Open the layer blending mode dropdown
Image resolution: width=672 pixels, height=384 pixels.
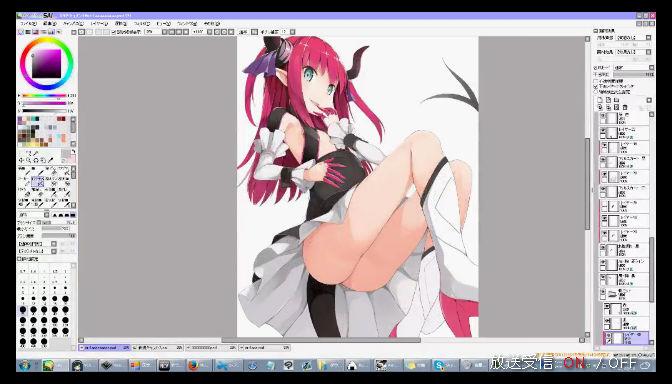(633, 67)
